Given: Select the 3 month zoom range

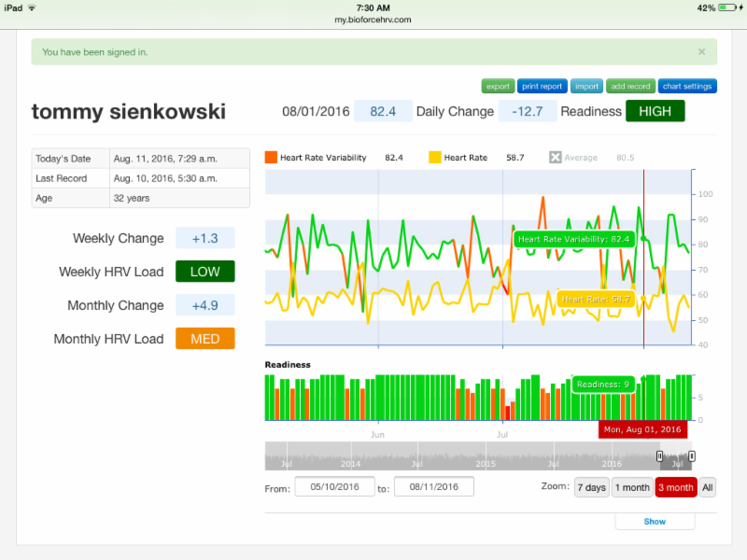Looking at the screenshot, I should (x=675, y=487).
